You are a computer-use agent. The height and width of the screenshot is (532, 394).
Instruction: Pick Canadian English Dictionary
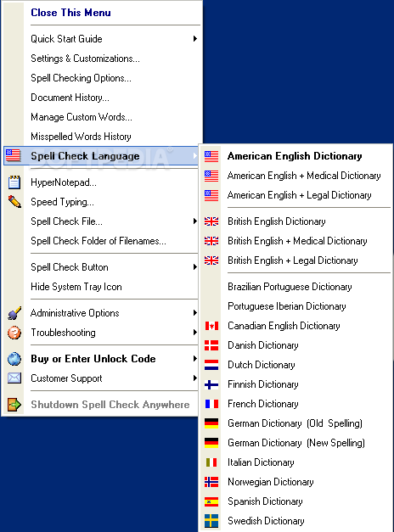(x=284, y=326)
